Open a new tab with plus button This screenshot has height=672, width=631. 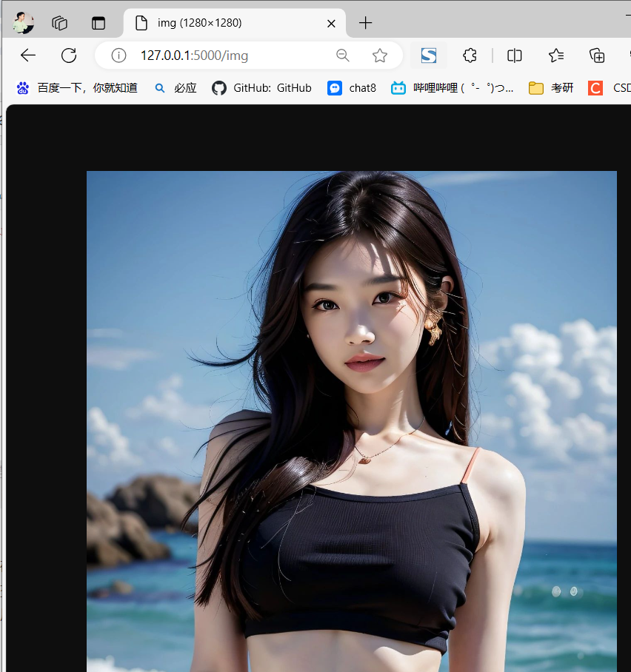tap(365, 23)
